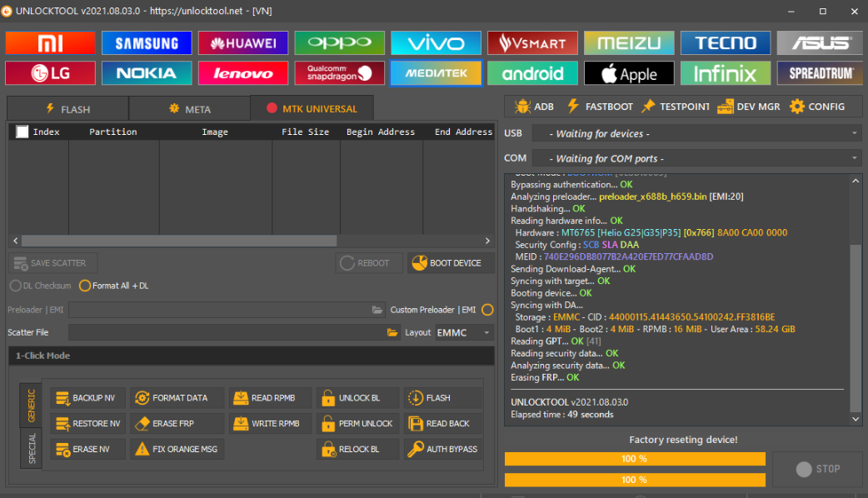Open the ADB section
Viewport: 868px width, 498px height.
534,107
